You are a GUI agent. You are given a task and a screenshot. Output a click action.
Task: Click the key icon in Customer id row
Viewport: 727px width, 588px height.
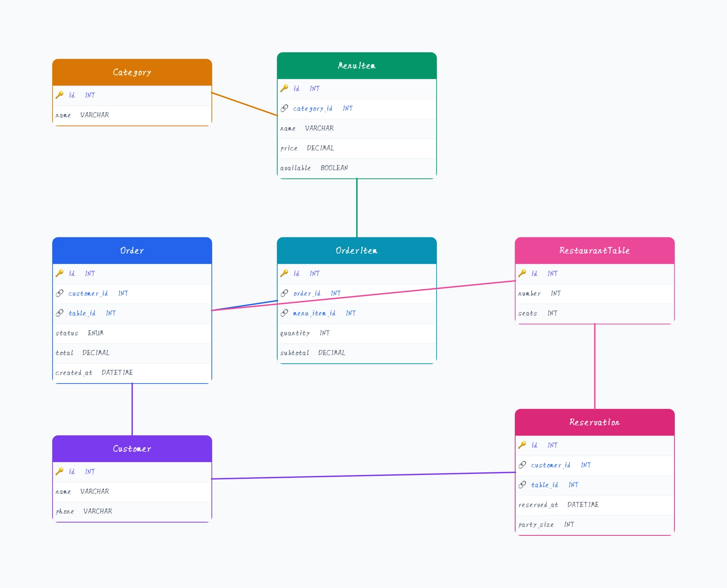point(60,471)
